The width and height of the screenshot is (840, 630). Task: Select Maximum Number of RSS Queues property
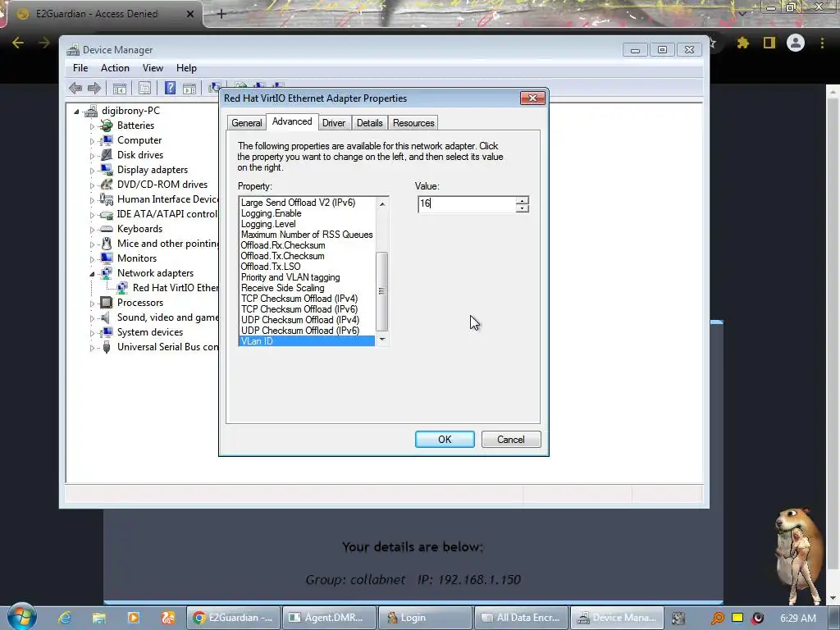[x=307, y=235]
